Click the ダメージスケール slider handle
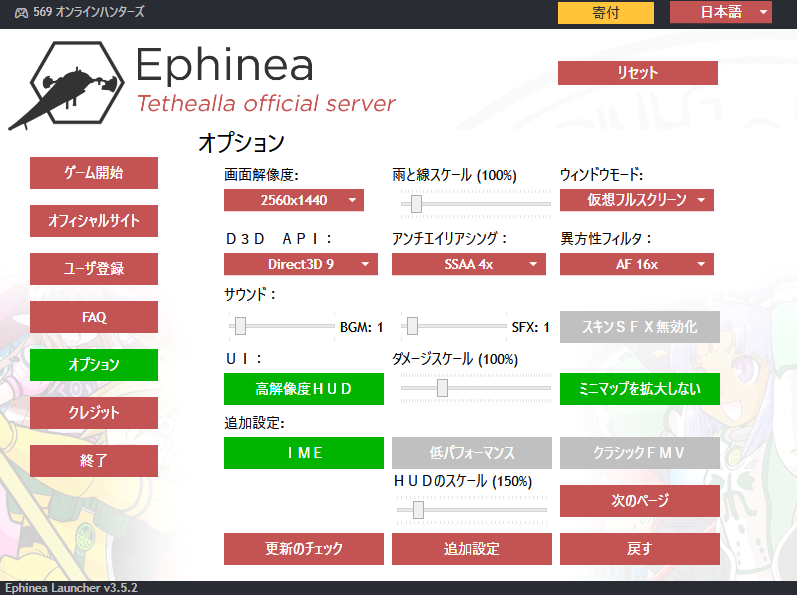 pos(442,388)
